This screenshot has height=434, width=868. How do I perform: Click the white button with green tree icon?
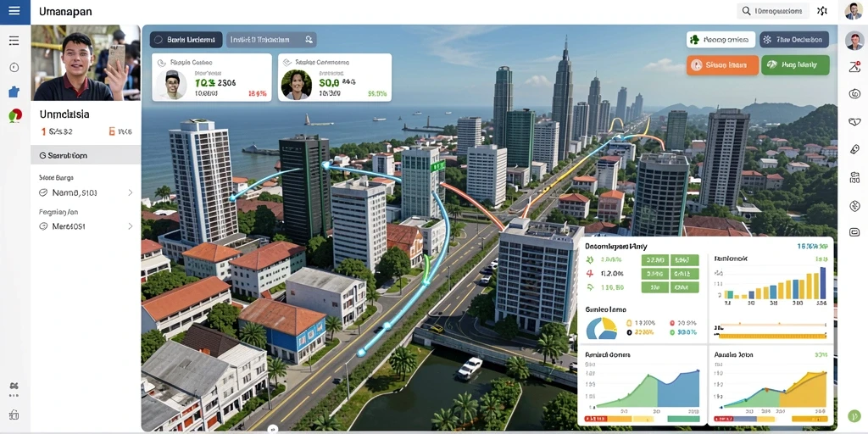[721, 39]
